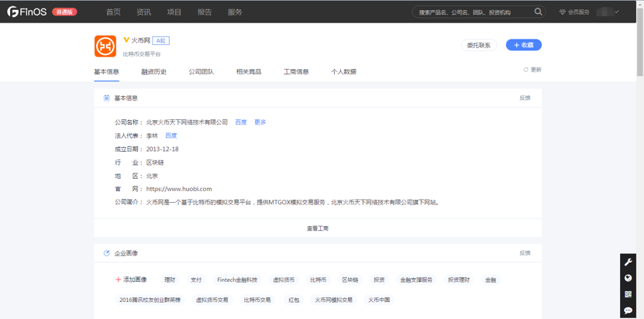Open the wrench tool in side panel
The height and width of the screenshot is (319, 644).
(628, 262)
